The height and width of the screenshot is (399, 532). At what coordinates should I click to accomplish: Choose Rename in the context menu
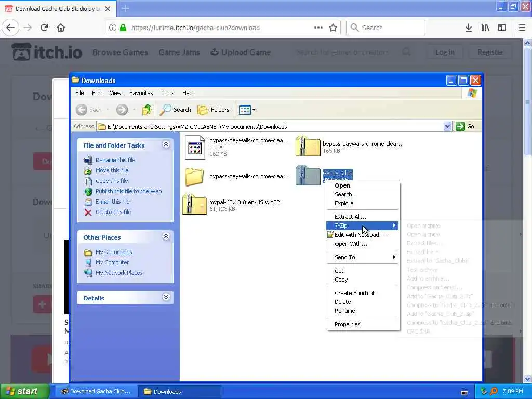[362, 311]
